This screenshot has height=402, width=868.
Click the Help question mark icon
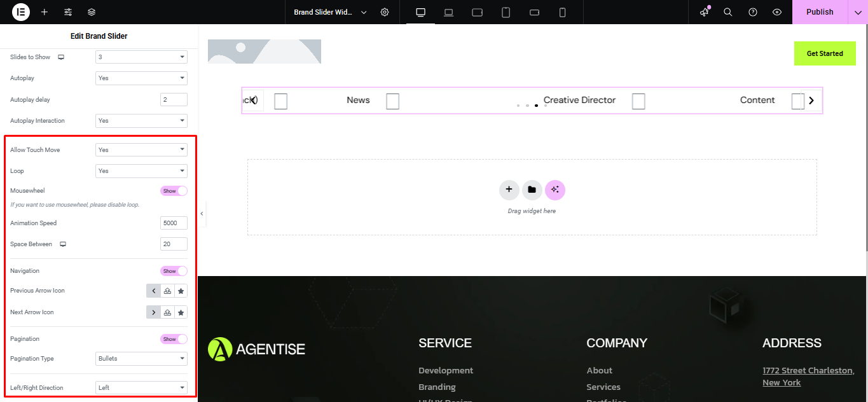click(x=753, y=12)
